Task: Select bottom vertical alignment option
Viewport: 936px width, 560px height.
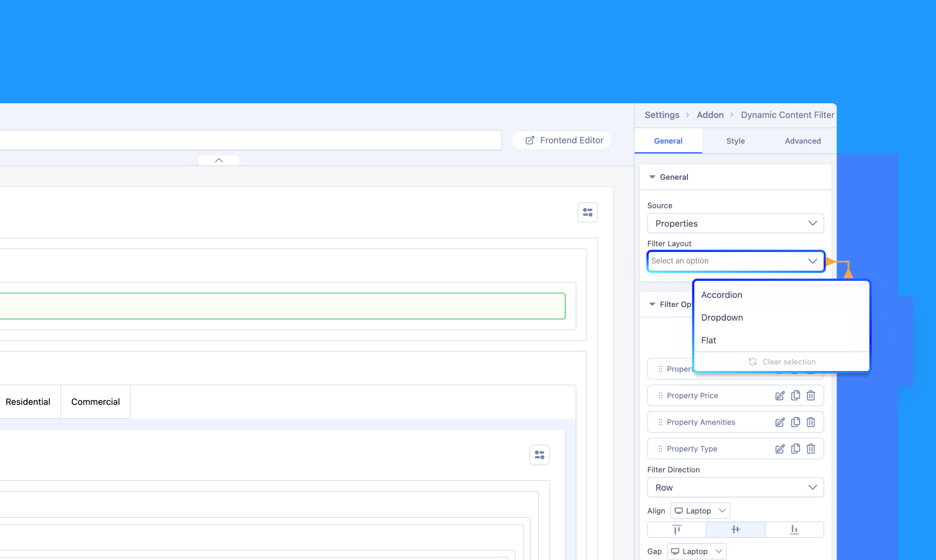Action: tap(794, 529)
